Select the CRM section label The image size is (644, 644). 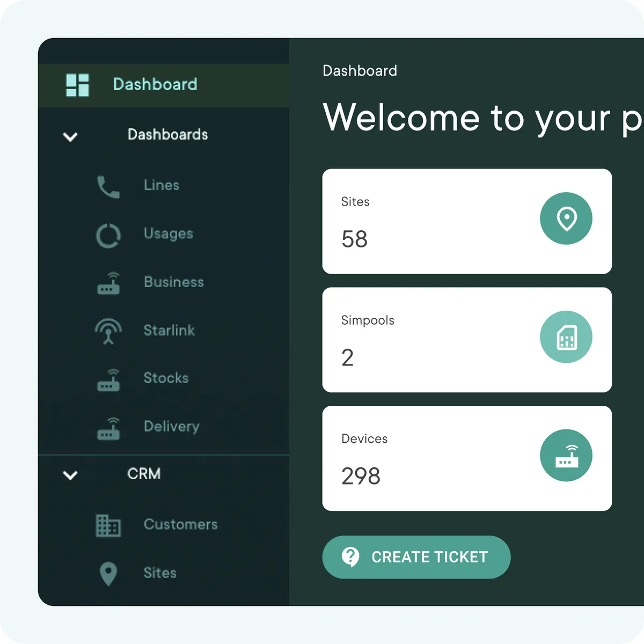[x=144, y=474]
